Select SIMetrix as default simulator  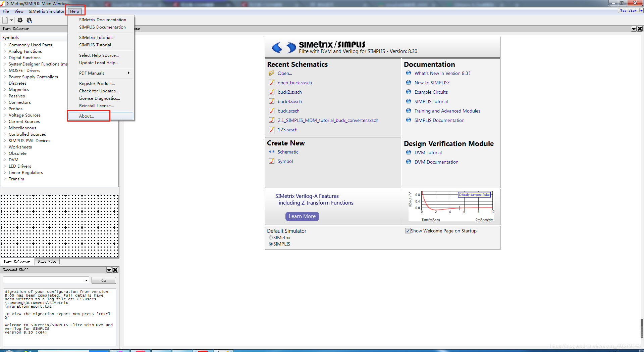point(271,237)
